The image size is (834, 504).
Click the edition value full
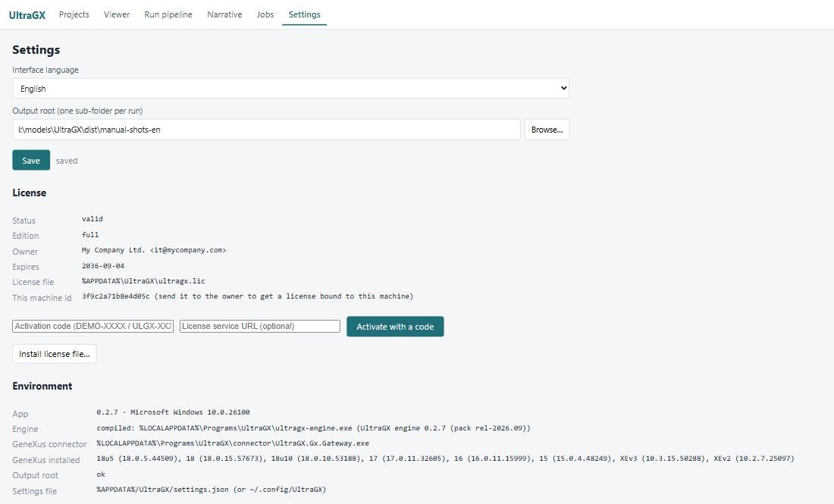(90, 234)
